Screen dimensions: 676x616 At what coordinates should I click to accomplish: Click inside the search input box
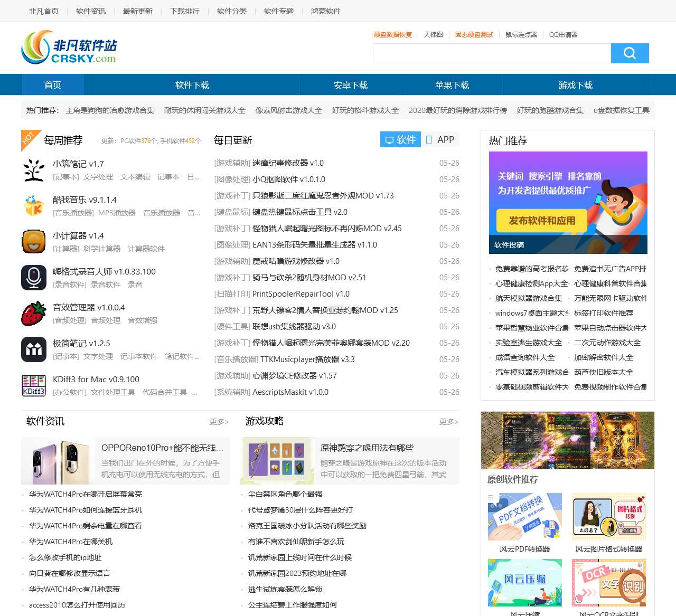[492, 53]
